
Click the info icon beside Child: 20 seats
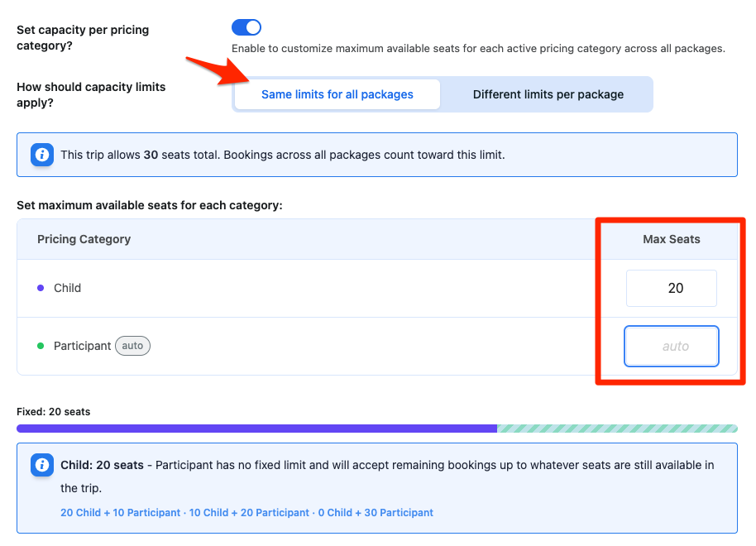coord(42,465)
